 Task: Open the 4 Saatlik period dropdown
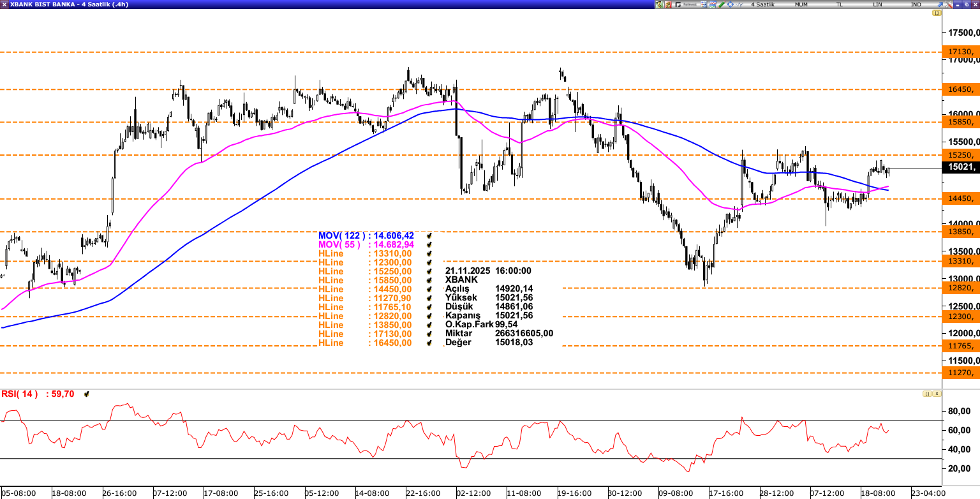tap(762, 4)
